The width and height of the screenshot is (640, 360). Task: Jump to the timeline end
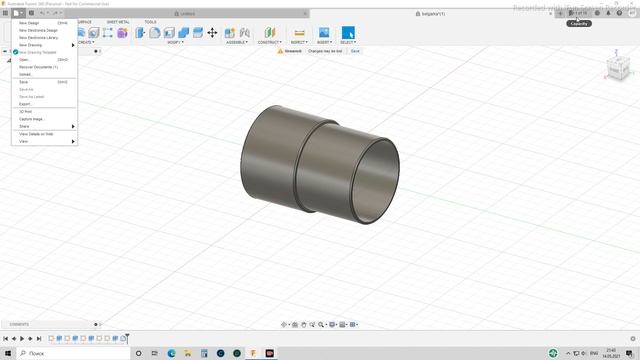[39, 338]
